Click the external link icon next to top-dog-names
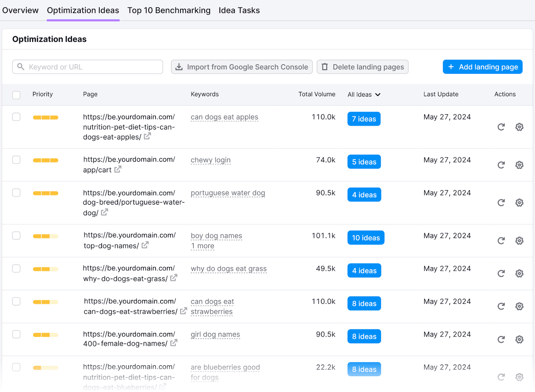 pyautogui.click(x=144, y=245)
